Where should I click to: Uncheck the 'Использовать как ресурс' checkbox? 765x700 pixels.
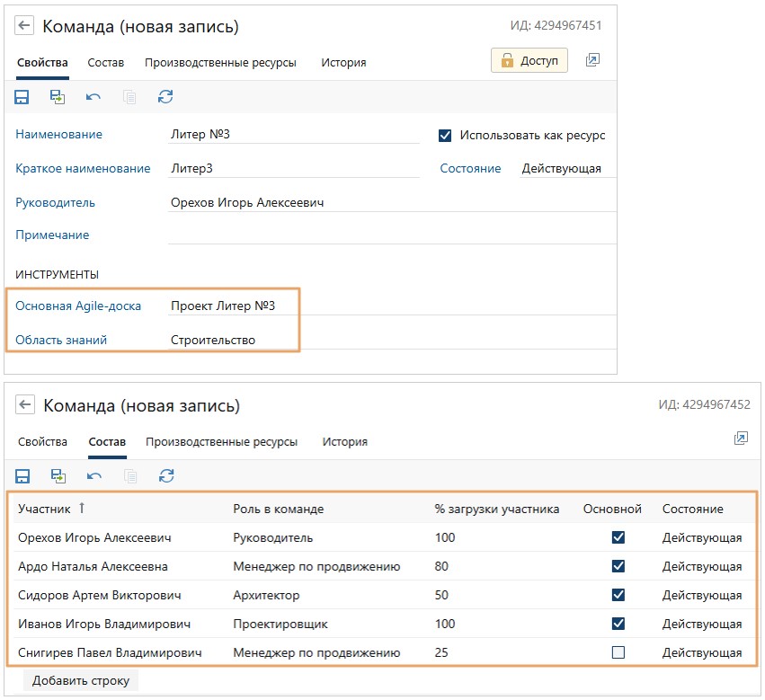pyautogui.click(x=444, y=136)
